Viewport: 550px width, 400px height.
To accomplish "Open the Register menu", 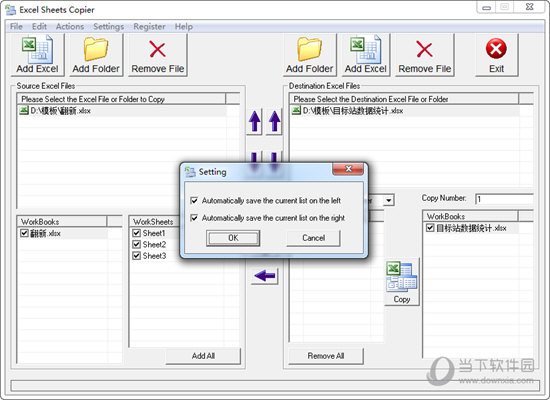I will click(149, 27).
